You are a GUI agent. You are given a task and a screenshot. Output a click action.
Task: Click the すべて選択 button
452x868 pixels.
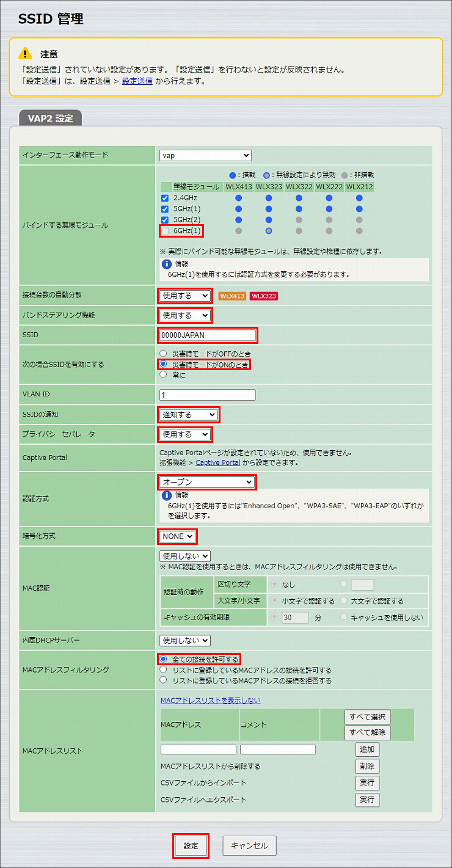click(367, 717)
